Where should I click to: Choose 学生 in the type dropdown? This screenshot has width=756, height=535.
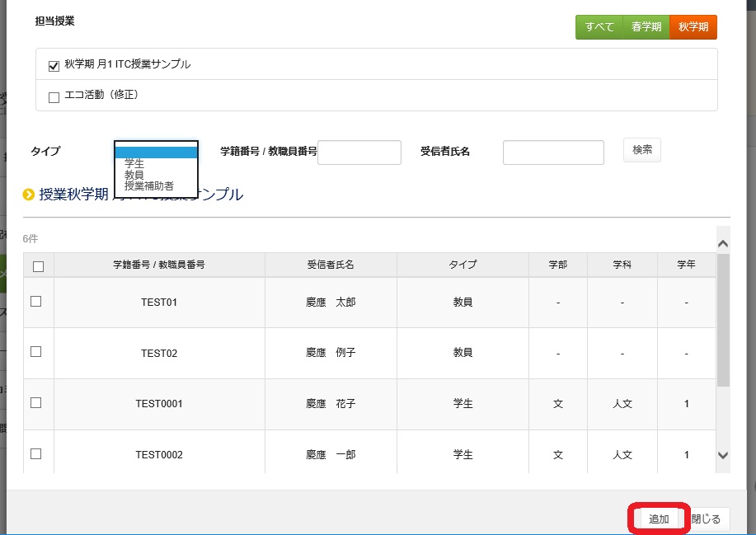tap(134, 164)
